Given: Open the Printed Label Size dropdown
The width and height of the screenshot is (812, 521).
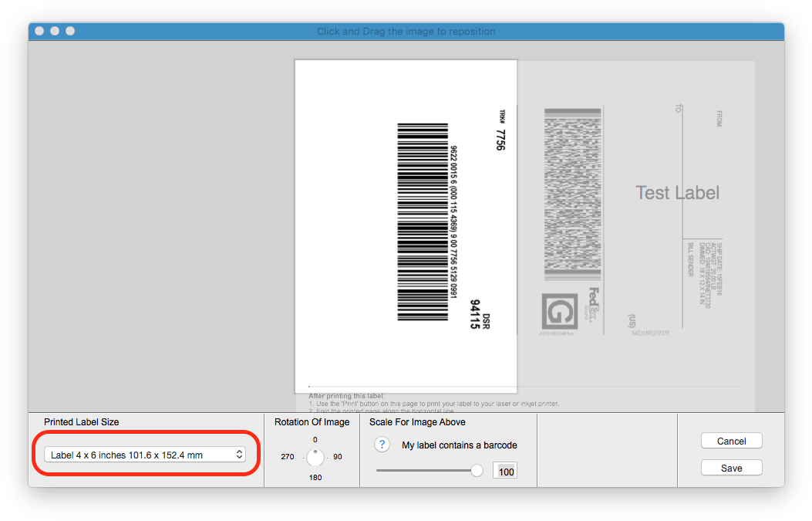Looking at the screenshot, I should click(x=144, y=455).
